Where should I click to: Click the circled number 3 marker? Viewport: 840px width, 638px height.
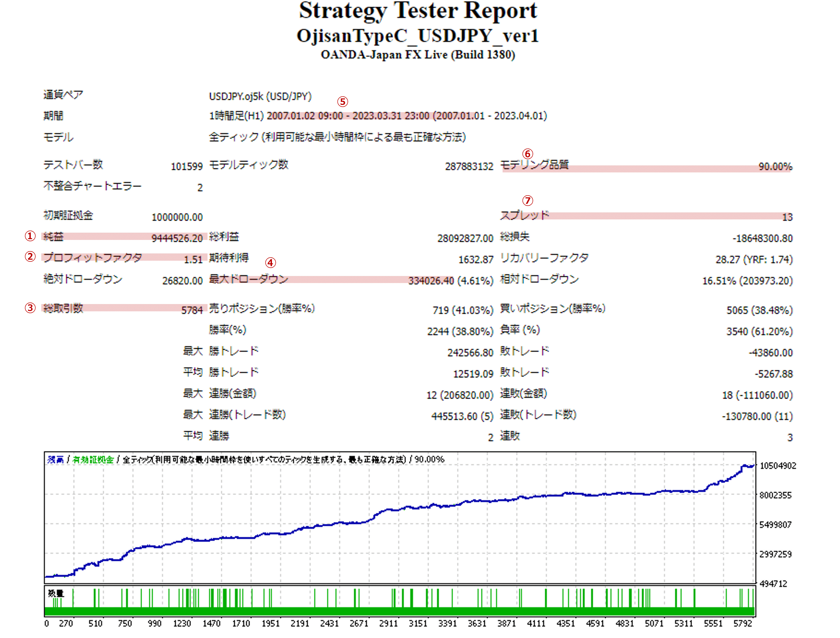pyautogui.click(x=30, y=308)
